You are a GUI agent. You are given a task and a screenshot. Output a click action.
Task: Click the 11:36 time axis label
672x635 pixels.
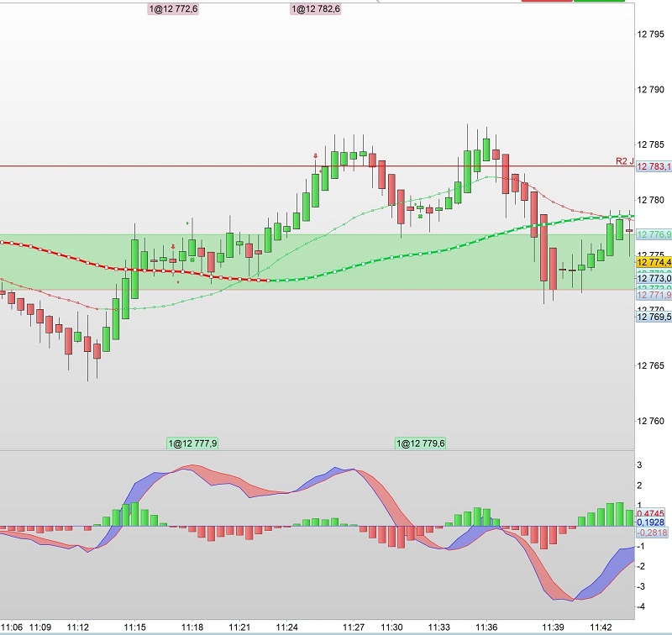(486, 627)
